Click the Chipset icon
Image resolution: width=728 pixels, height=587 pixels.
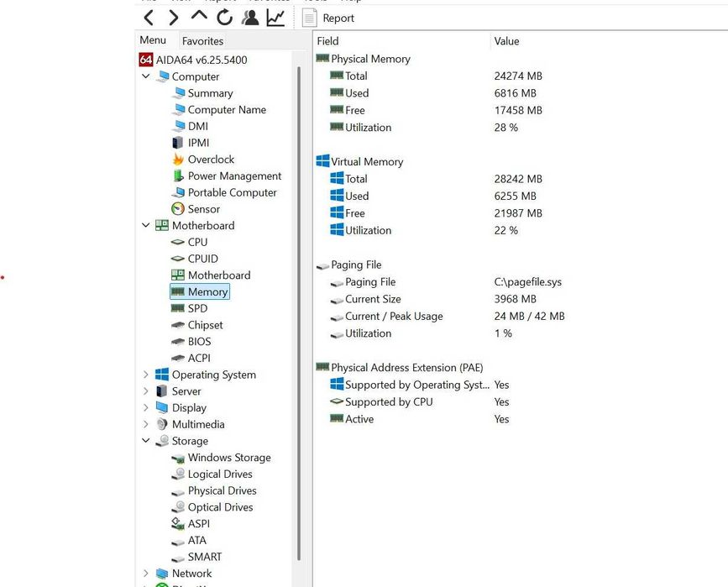point(178,325)
